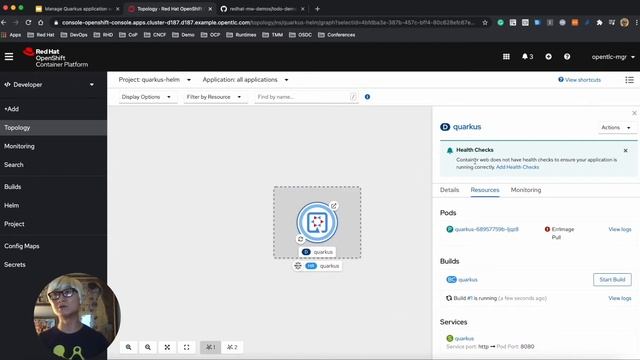This screenshot has width=640, height=360.
Task: Select graph layout 2
Action: pyautogui.click(x=232, y=347)
